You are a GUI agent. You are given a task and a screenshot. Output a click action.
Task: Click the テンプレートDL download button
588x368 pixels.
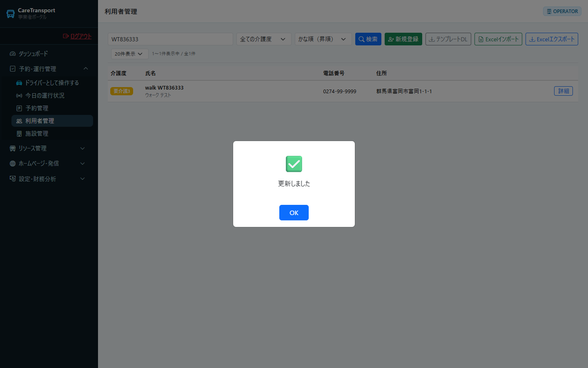[448, 39]
